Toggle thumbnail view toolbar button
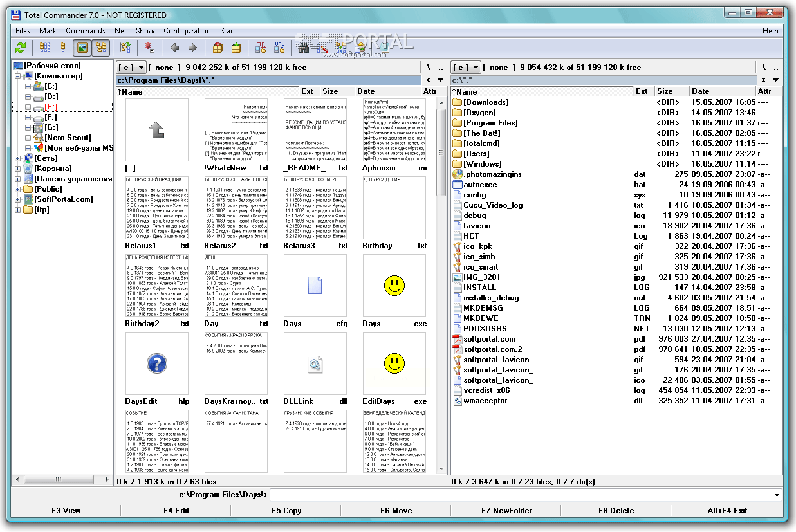The image size is (796, 532). [82, 48]
